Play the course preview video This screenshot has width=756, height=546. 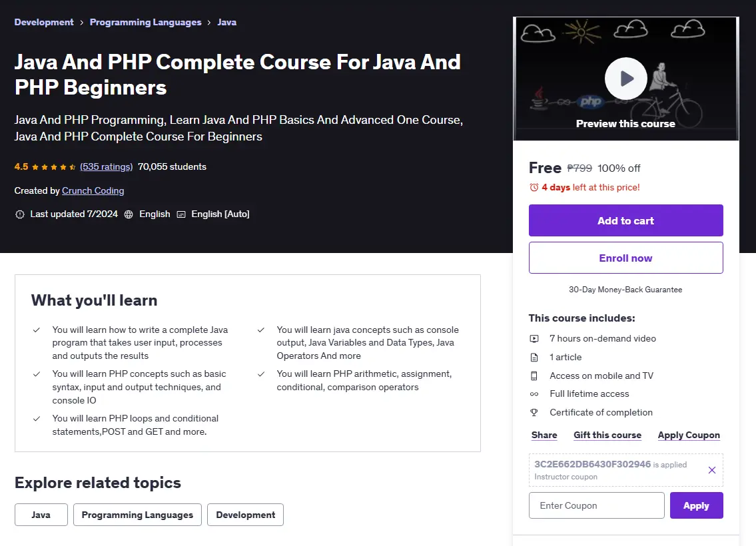(626, 78)
